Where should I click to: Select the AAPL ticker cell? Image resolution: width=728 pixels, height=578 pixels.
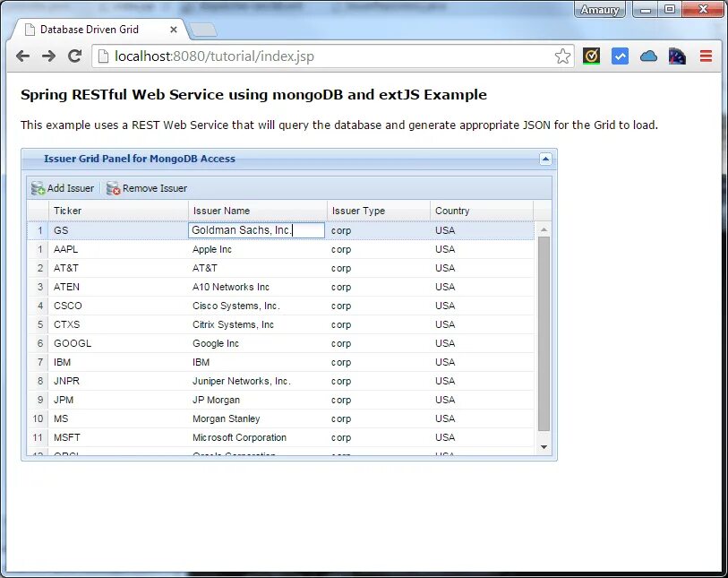(x=118, y=249)
